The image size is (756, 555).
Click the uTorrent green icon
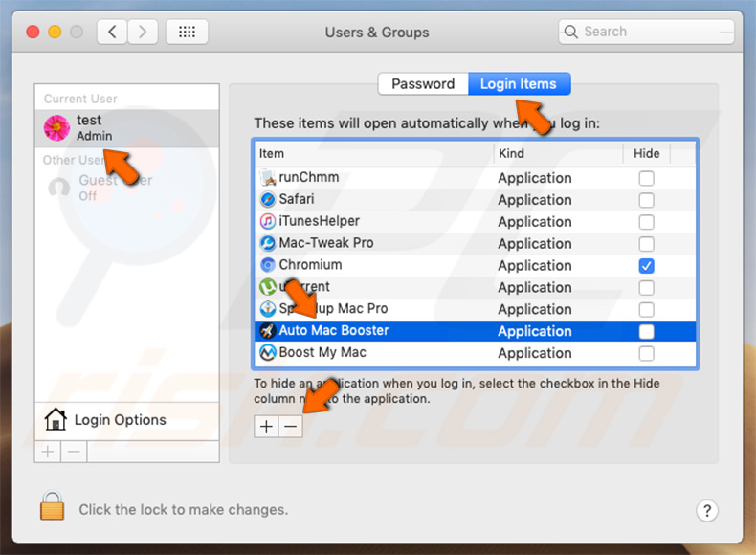268,287
